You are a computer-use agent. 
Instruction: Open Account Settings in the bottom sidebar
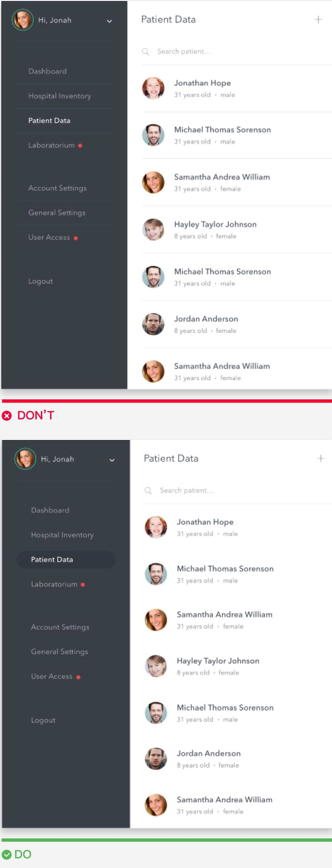pos(60,627)
